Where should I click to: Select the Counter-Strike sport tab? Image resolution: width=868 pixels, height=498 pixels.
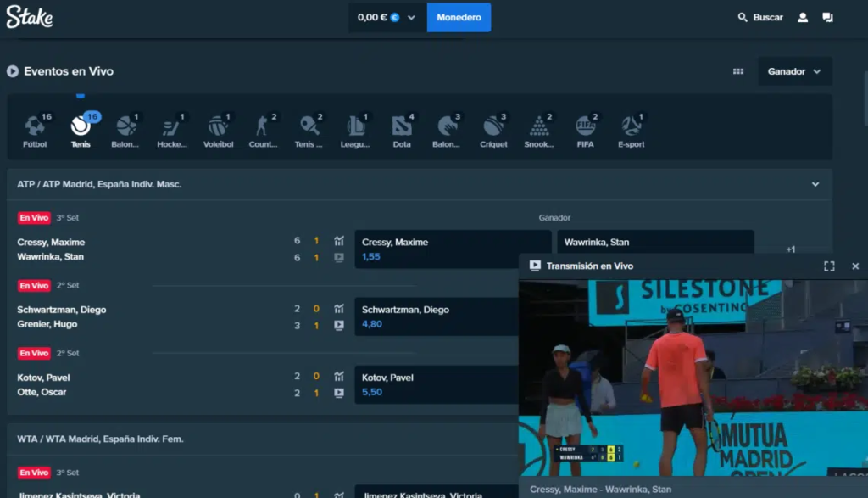[263, 131]
